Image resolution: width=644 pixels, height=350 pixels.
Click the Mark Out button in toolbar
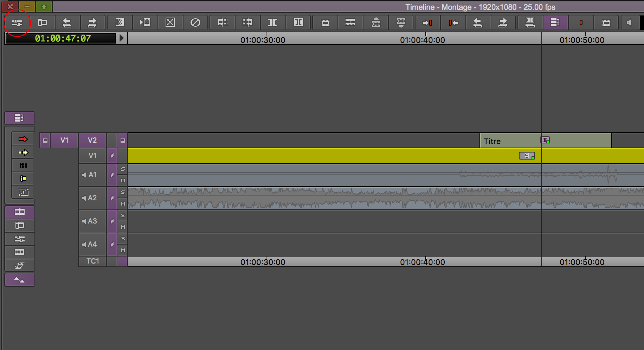[453, 23]
